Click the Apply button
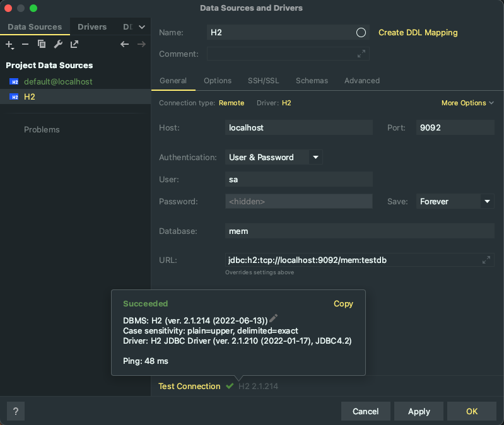 tap(419, 411)
